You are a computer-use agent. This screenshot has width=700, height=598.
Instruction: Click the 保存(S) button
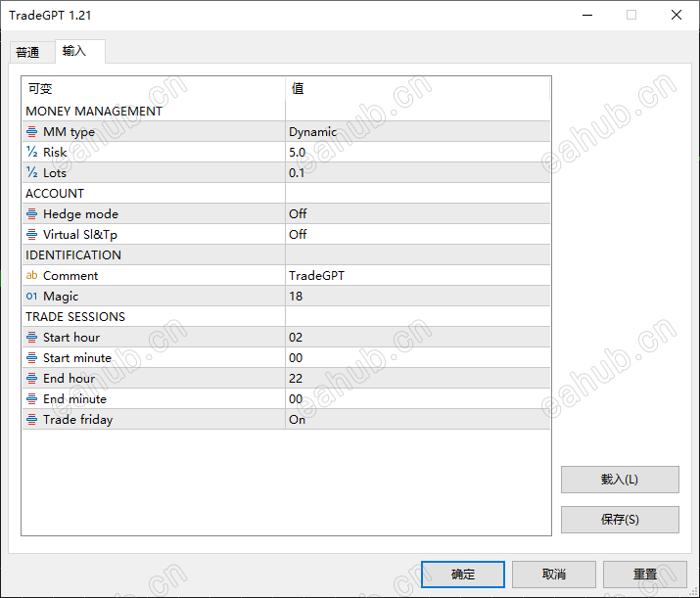coord(620,519)
